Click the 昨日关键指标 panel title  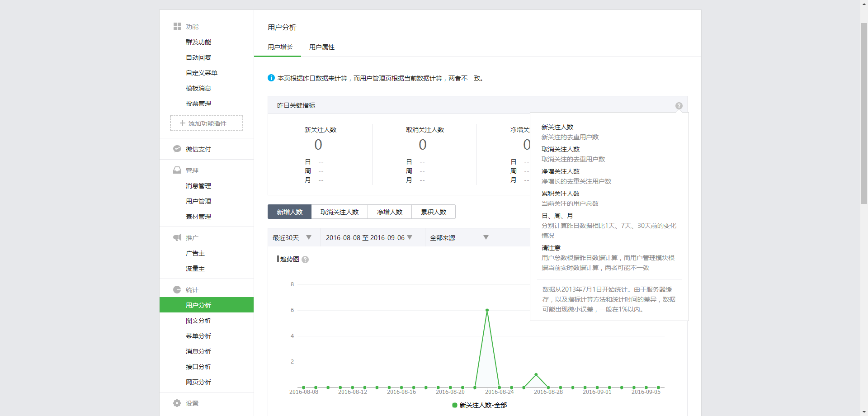point(296,105)
